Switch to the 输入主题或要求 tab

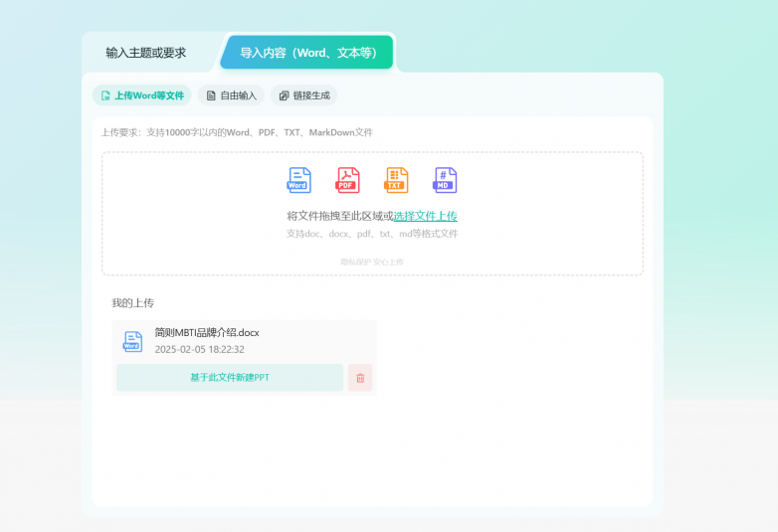145,53
